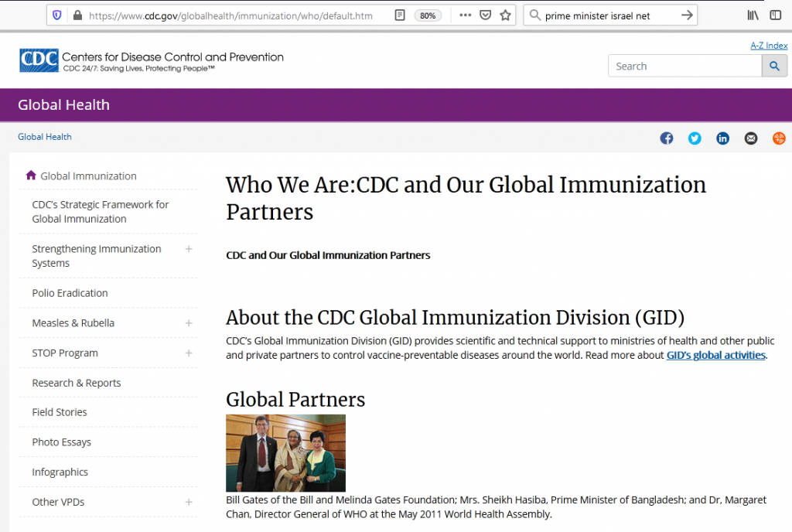Bookmark this page with the star icon
The width and height of the screenshot is (792, 532).
pos(505,15)
